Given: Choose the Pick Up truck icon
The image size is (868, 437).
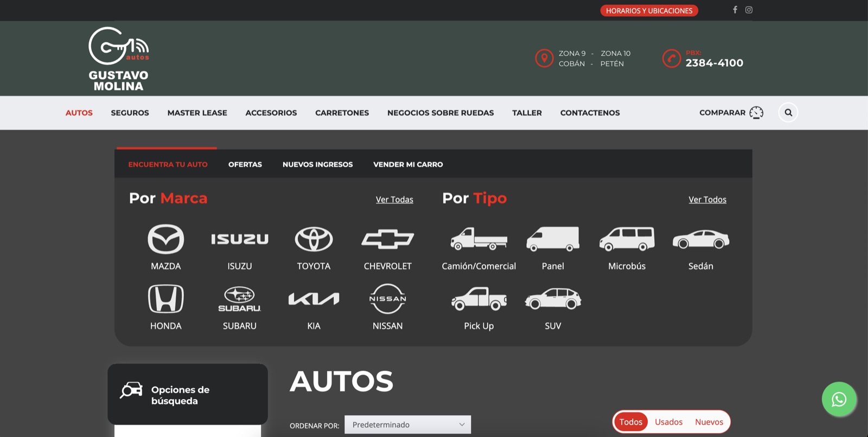Looking at the screenshot, I should point(479,299).
